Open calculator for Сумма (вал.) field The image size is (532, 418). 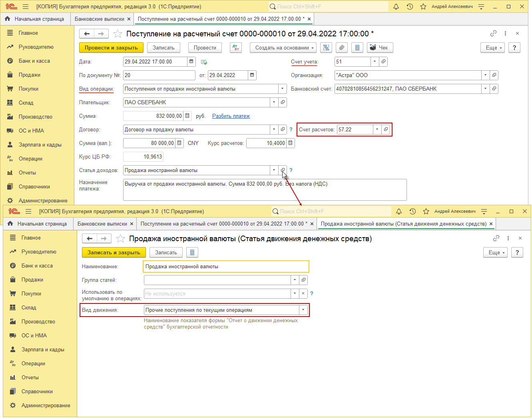click(179, 143)
